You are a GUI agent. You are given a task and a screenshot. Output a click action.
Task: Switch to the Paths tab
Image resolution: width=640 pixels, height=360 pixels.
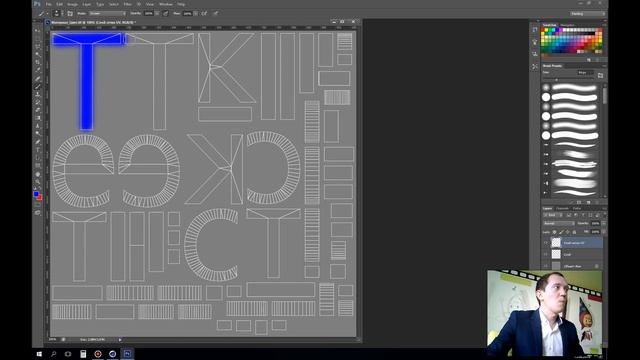(577, 209)
